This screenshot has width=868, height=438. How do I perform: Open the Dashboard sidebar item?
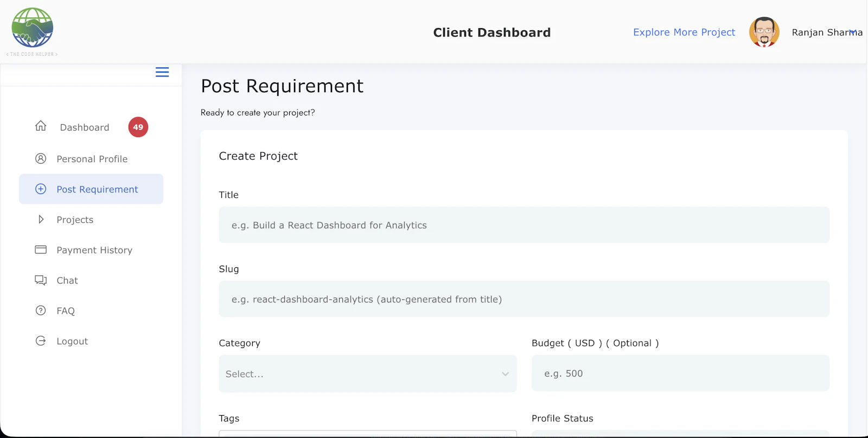(x=91, y=127)
